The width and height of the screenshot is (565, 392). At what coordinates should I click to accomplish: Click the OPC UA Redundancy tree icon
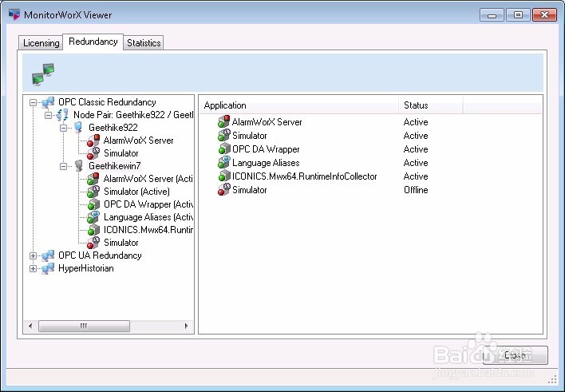click(x=48, y=255)
